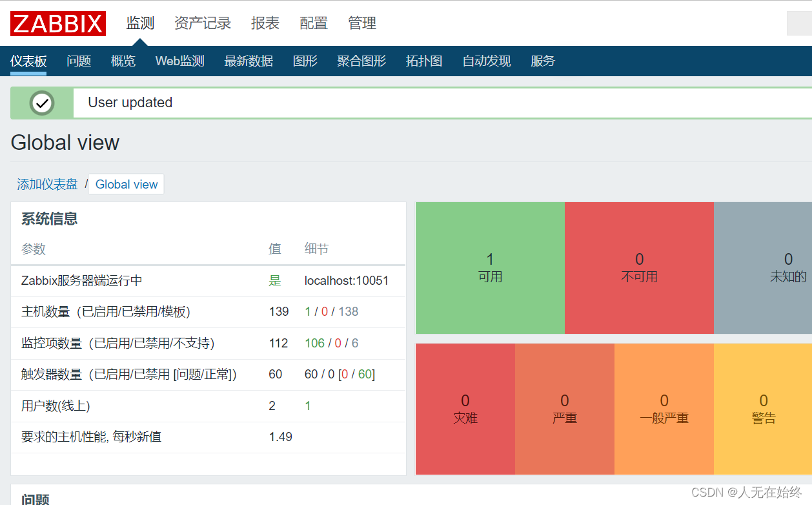812x505 pixels.
Task: Switch to the 最新数据 tab
Action: (x=249, y=61)
